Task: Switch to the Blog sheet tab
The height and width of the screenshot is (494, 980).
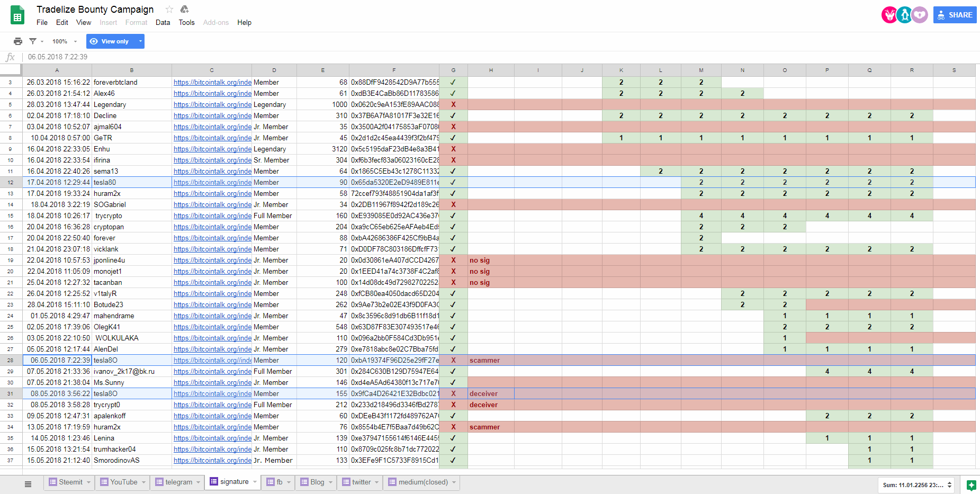Action: 317,482
